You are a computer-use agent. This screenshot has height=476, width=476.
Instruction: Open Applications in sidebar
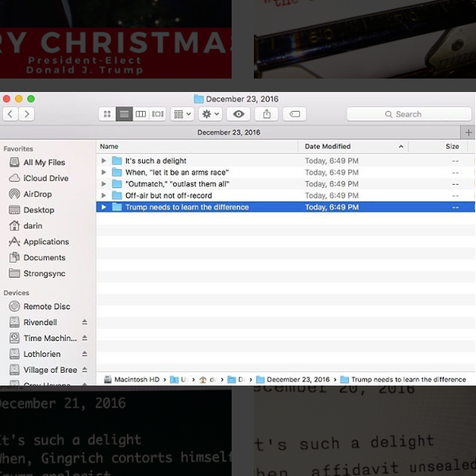click(46, 242)
